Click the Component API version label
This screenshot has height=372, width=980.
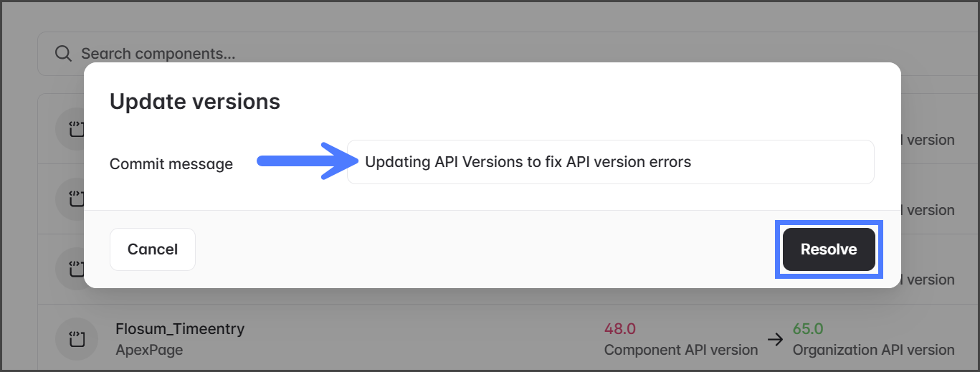681,350
